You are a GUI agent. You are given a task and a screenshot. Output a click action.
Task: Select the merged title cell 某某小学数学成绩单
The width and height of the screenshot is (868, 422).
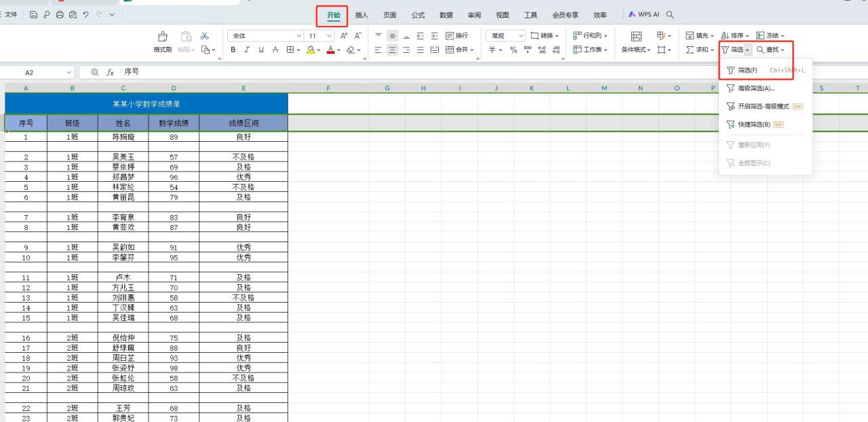[146, 104]
